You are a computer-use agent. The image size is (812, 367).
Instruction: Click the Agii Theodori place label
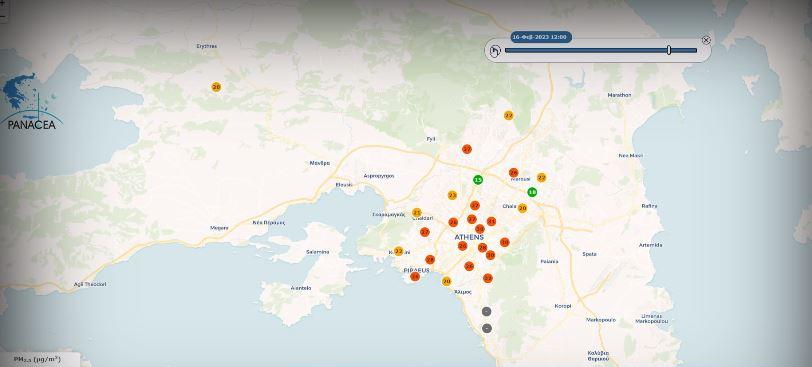click(x=90, y=284)
